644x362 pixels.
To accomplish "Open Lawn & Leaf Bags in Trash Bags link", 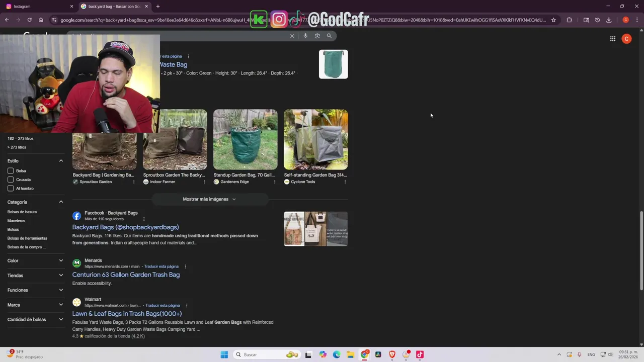I will click(x=127, y=314).
